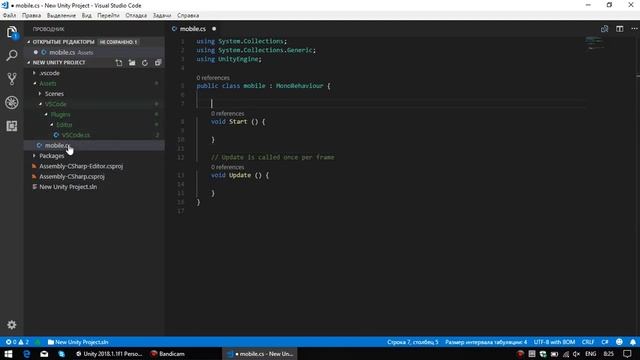Image resolution: width=640 pixels, height=360 pixels.
Task: Select mobile.cs under Open Editors
Action: pyautogui.click(x=62, y=53)
